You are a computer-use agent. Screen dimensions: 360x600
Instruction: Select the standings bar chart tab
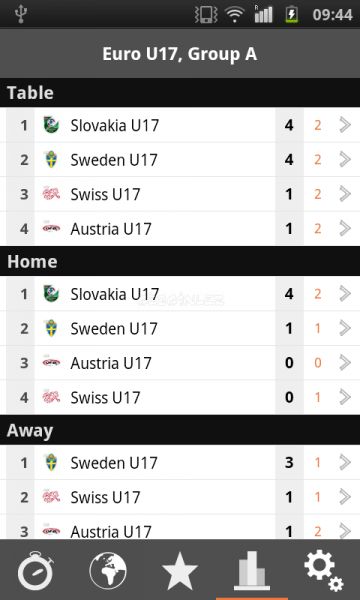252,571
